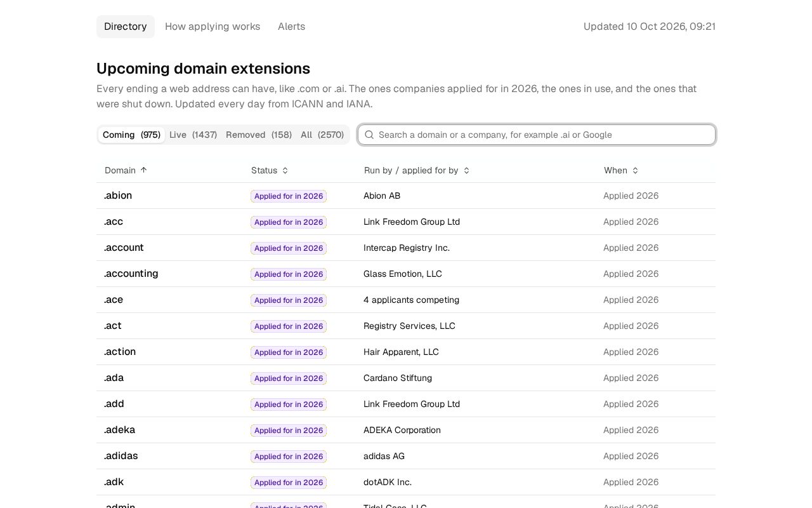This screenshot has height=508, width=812.
Task: Click Registry Services, LLC applicant
Action: [409, 326]
